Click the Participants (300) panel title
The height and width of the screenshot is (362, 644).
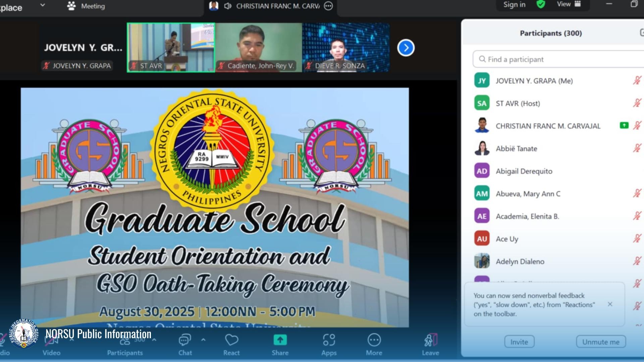pyautogui.click(x=551, y=33)
